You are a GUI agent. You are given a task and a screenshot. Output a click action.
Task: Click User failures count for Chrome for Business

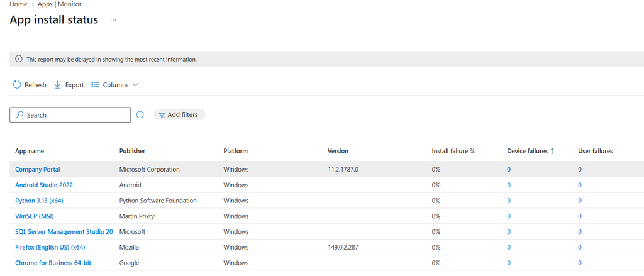tap(580, 263)
